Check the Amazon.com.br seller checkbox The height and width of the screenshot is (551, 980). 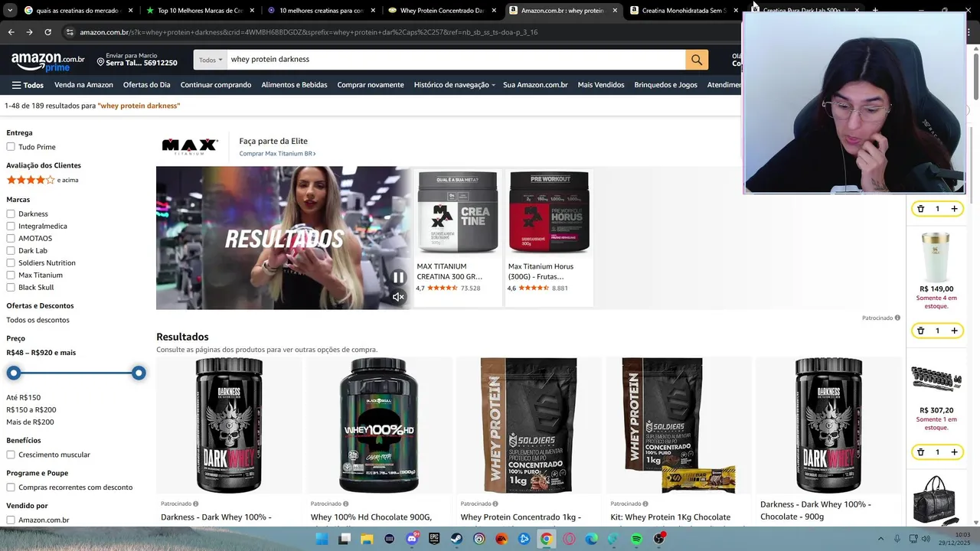click(11, 520)
